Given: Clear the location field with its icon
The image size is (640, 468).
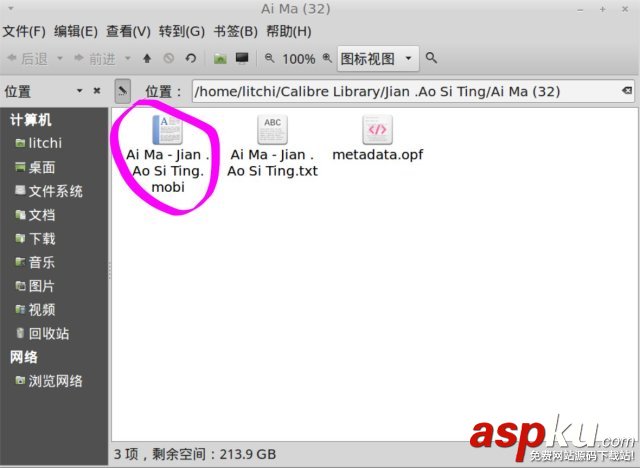Looking at the screenshot, I should [627, 91].
